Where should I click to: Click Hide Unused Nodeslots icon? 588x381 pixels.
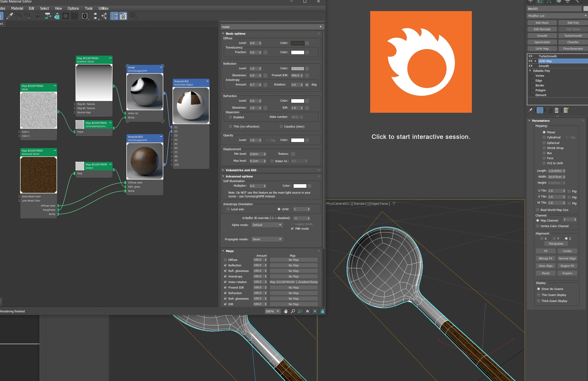click(x=57, y=16)
